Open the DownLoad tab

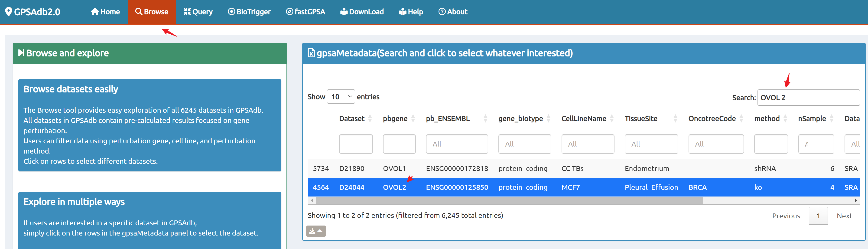tap(362, 12)
